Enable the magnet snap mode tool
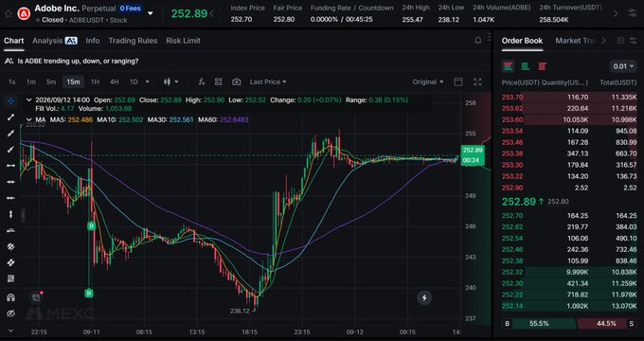644x341 pixels. pos(11,297)
